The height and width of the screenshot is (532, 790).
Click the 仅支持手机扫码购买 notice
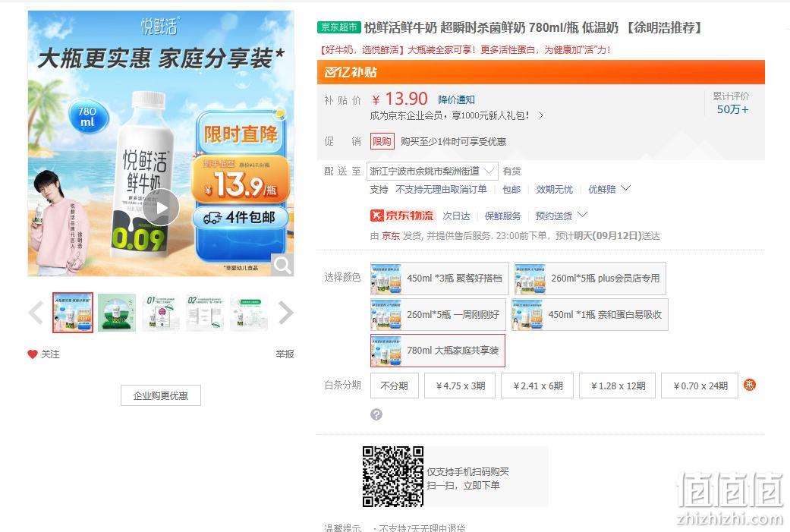(468, 471)
